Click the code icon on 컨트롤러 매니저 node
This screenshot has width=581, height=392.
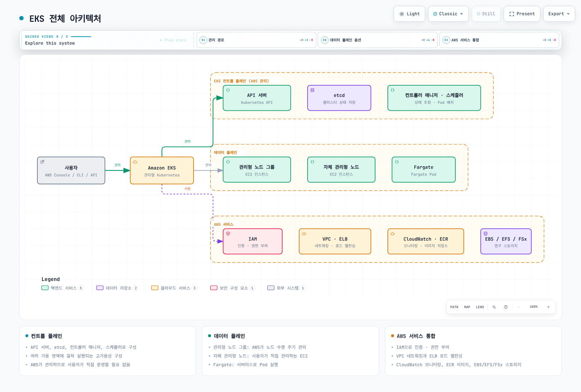coord(393,90)
